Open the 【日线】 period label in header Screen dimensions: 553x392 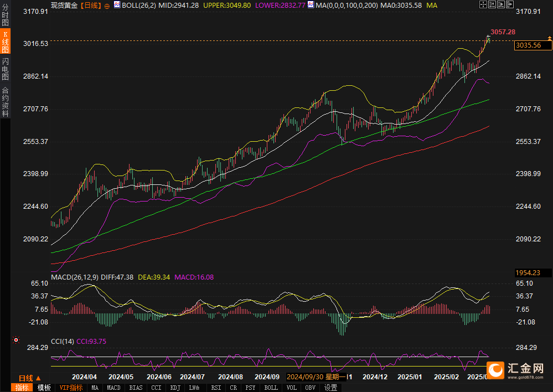(x=91, y=6)
